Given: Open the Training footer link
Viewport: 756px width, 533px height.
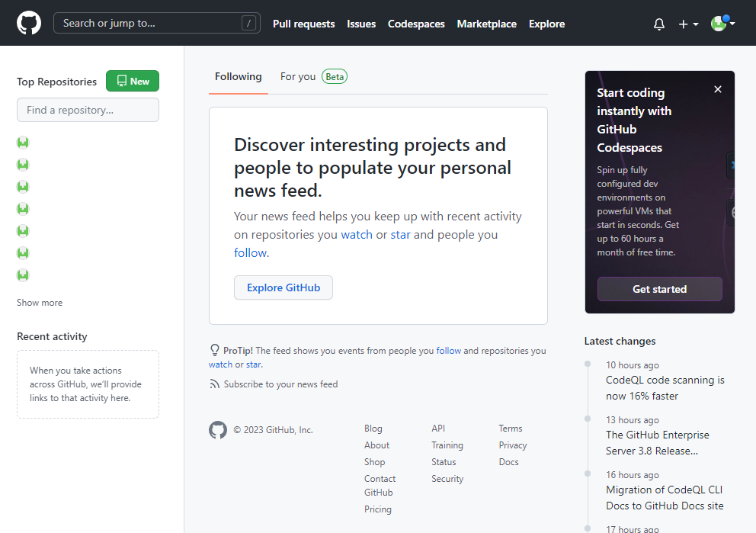Looking at the screenshot, I should 447,445.
